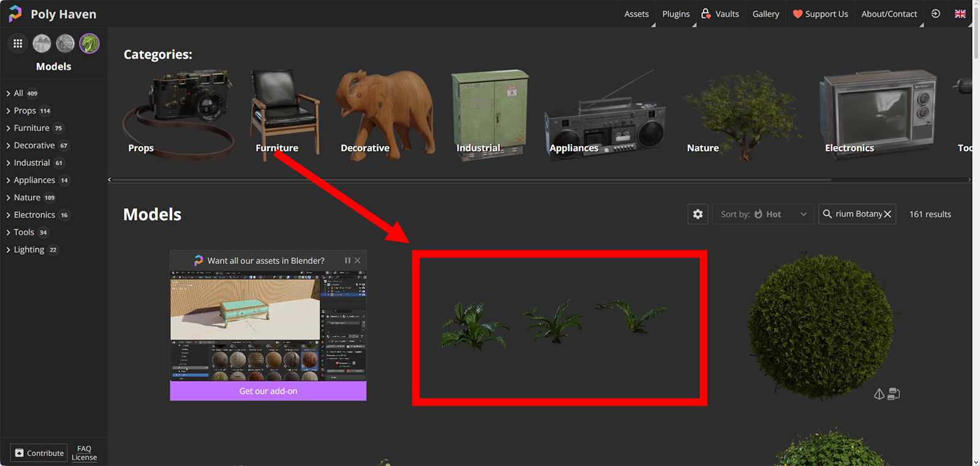This screenshot has height=466, width=980.
Task: Open the all asset types grid icon
Action: [18, 43]
